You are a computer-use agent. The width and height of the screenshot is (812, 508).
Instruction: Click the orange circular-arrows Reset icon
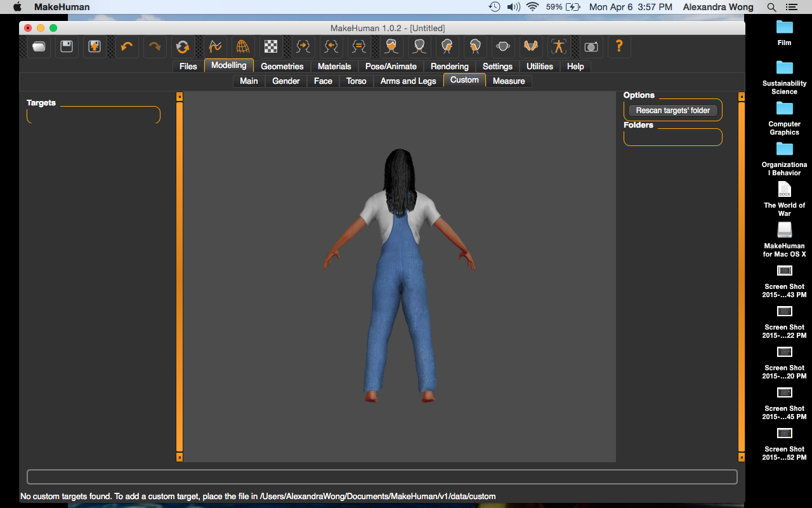click(183, 46)
